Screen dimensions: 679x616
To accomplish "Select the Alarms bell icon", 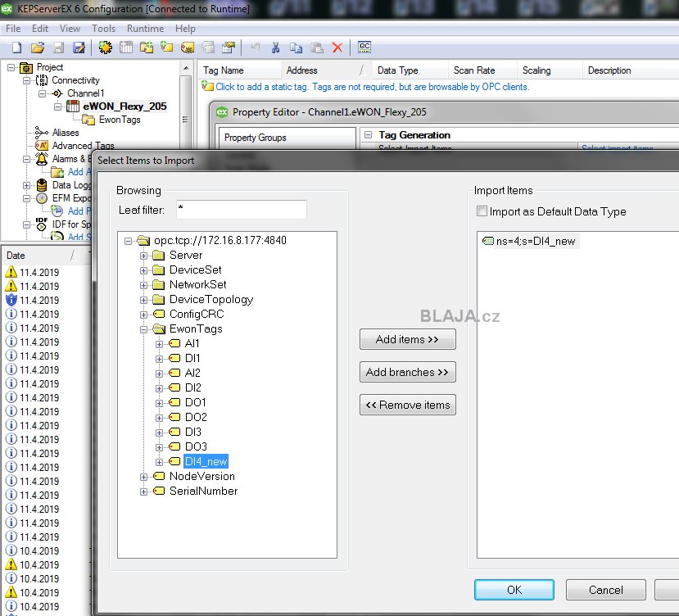I will point(42,159).
